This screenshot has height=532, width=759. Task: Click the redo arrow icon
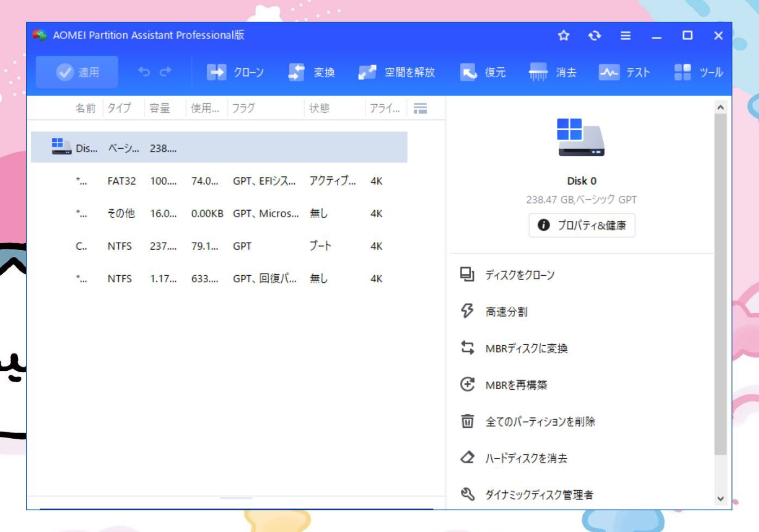tap(166, 72)
